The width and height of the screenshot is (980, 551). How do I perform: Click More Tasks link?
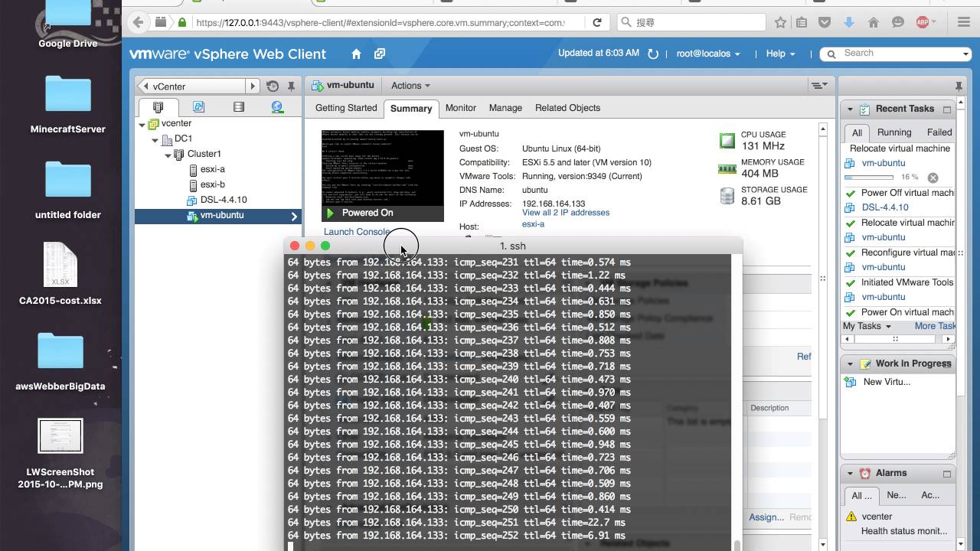click(935, 326)
